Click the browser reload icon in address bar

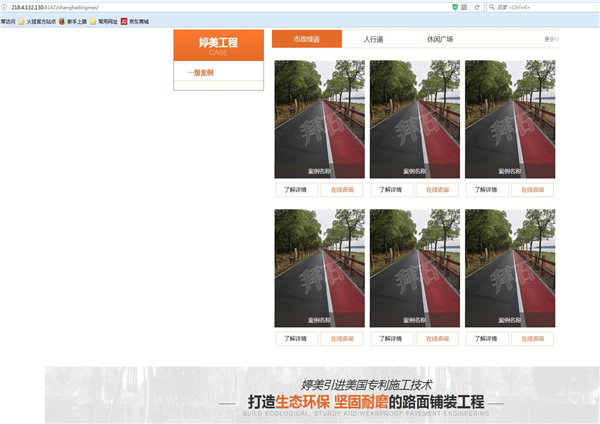coord(478,7)
